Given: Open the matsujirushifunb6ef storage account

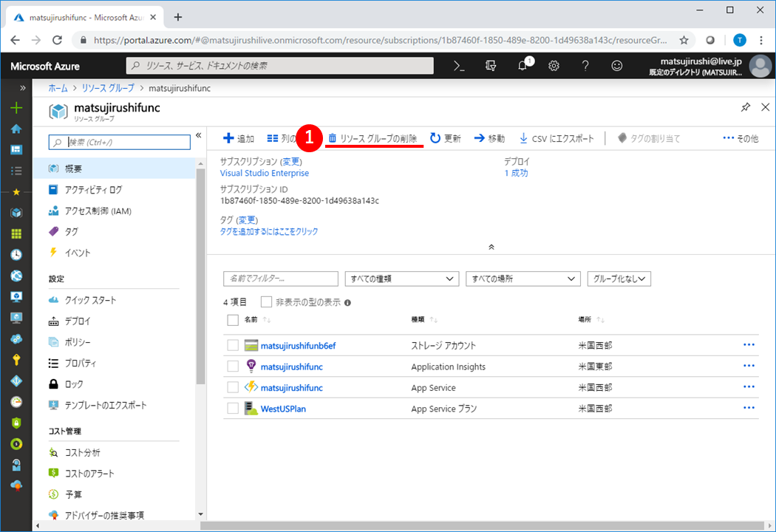Looking at the screenshot, I should [298, 346].
